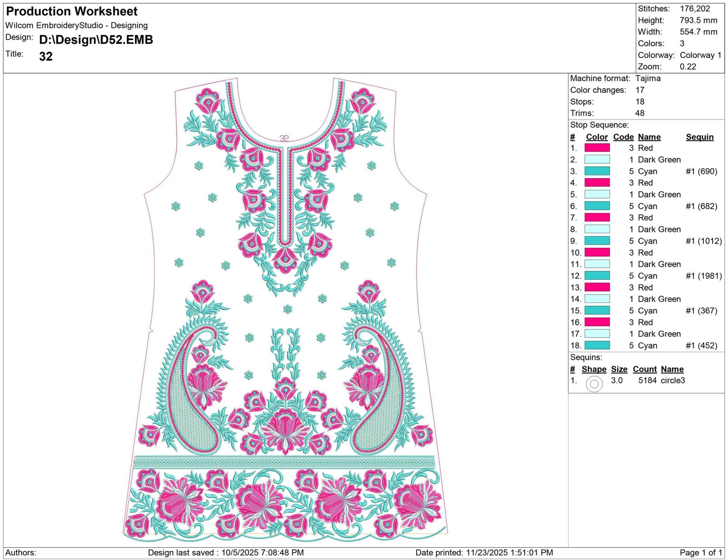Click the Red swatch in row 16
The image size is (728, 560).
click(597, 322)
